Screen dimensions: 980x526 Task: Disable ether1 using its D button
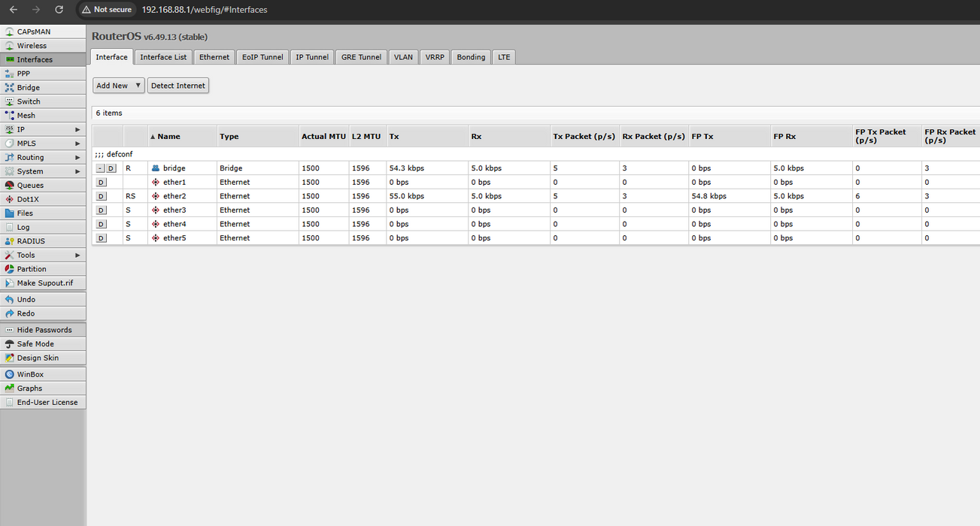point(102,183)
